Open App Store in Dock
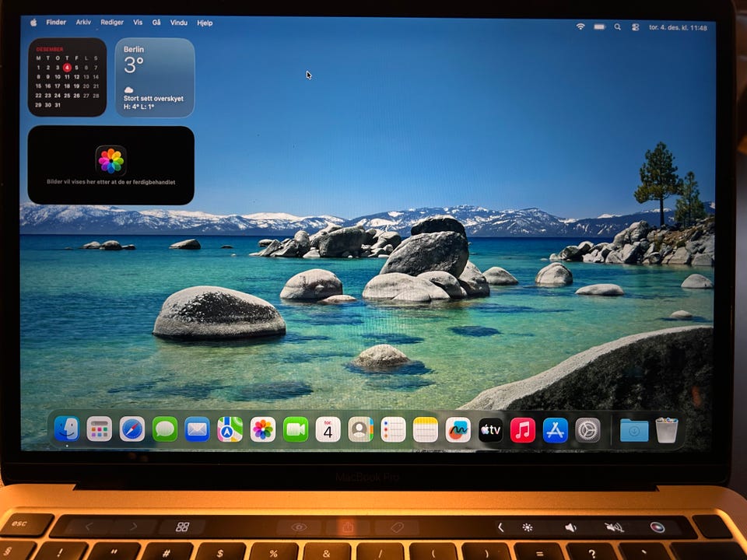Viewport: 747px width, 560px height. pyautogui.click(x=555, y=430)
